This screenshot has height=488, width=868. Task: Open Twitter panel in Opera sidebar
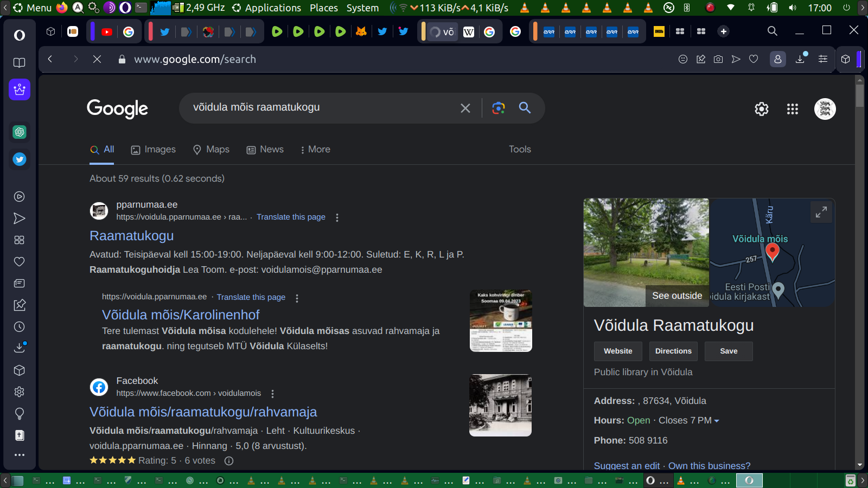click(20, 159)
